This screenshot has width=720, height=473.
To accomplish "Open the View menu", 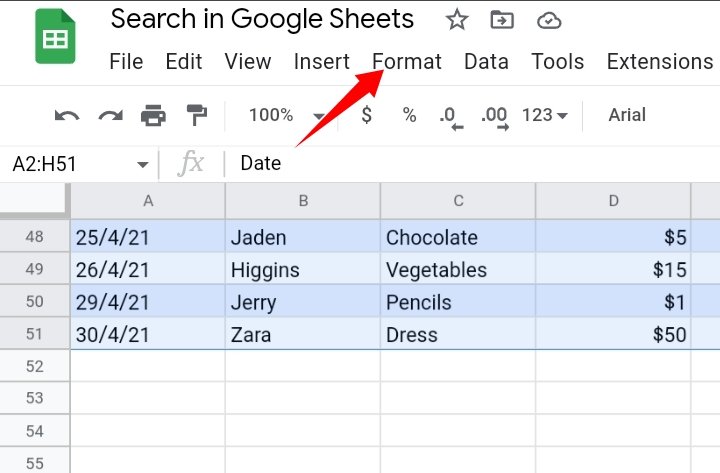I will [x=248, y=62].
